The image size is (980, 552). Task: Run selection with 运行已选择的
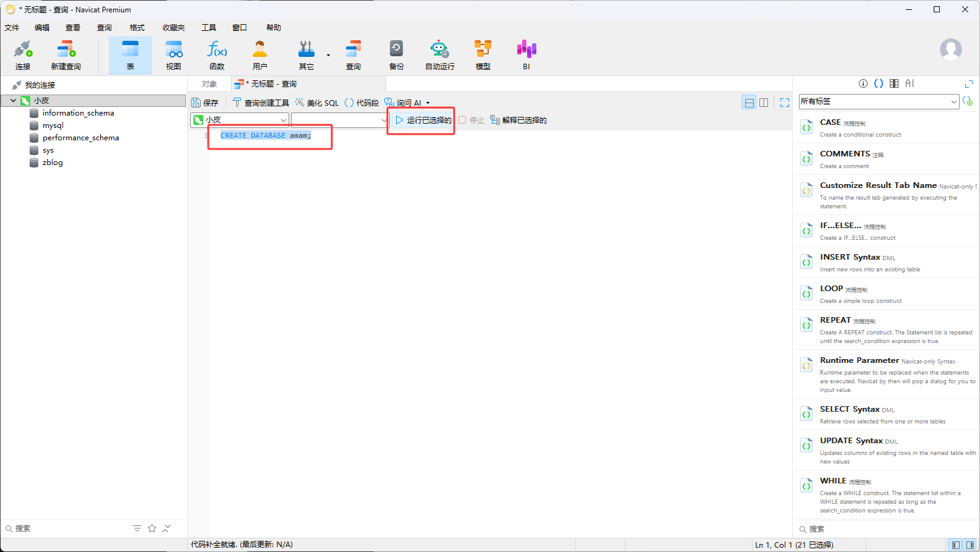(x=423, y=120)
